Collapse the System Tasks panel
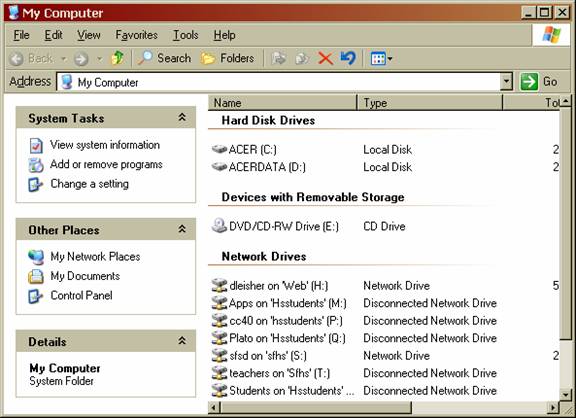 pyautogui.click(x=182, y=118)
